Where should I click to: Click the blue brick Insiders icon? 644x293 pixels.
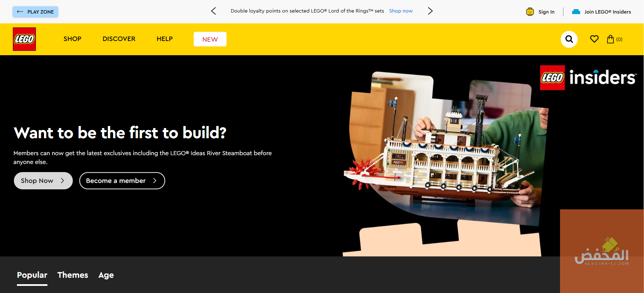click(x=576, y=12)
